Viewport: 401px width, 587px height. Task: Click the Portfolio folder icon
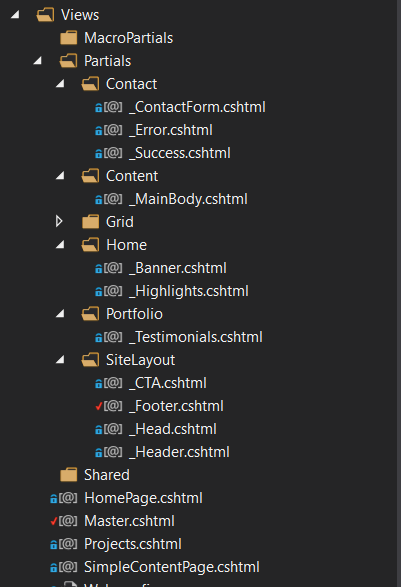click(90, 314)
